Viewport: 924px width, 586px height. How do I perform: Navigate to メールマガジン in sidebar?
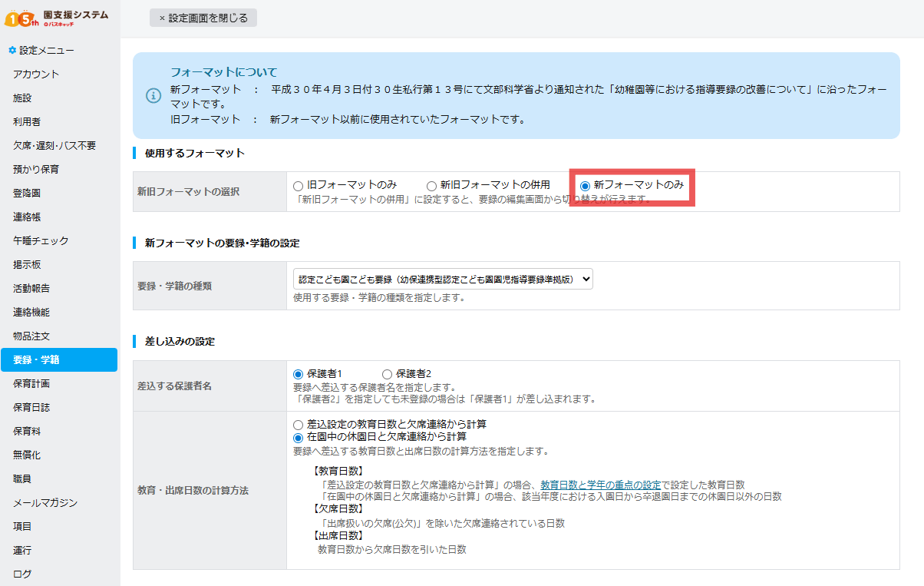pyautogui.click(x=45, y=503)
